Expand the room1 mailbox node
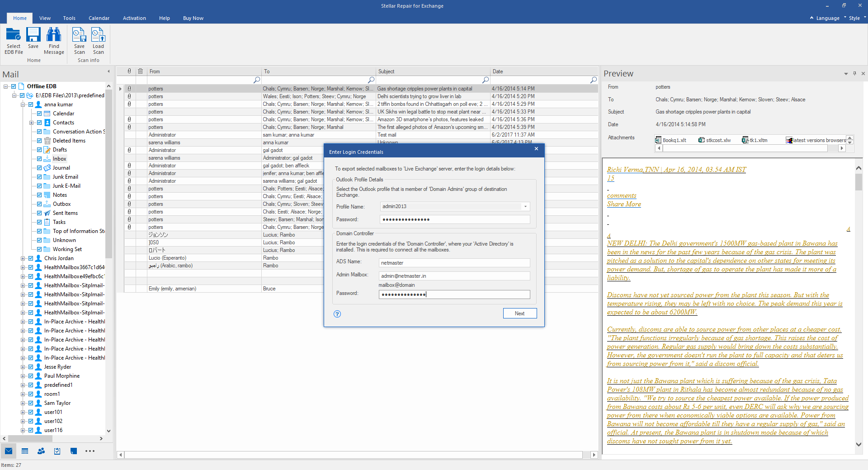Screen dimensions: 868x470 point(23,394)
